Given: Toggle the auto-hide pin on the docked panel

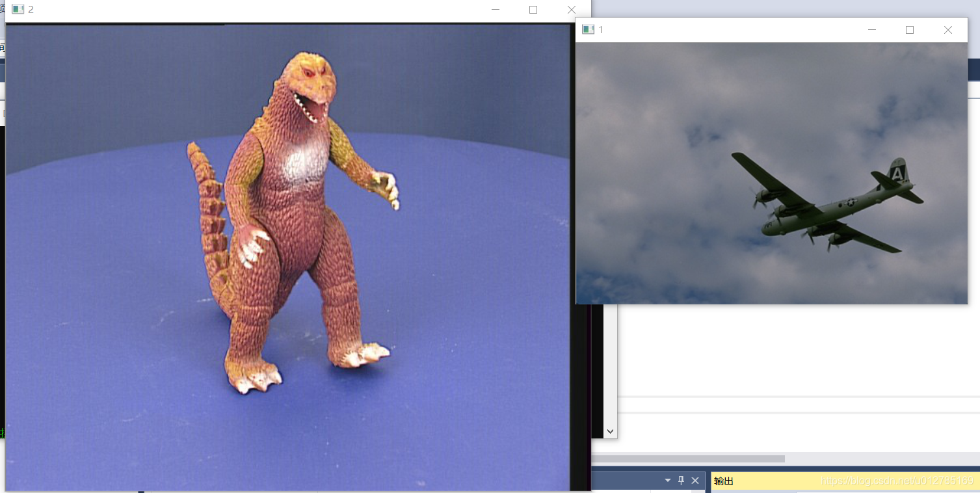Looking at the screenshot, I should tap(681, 481).
